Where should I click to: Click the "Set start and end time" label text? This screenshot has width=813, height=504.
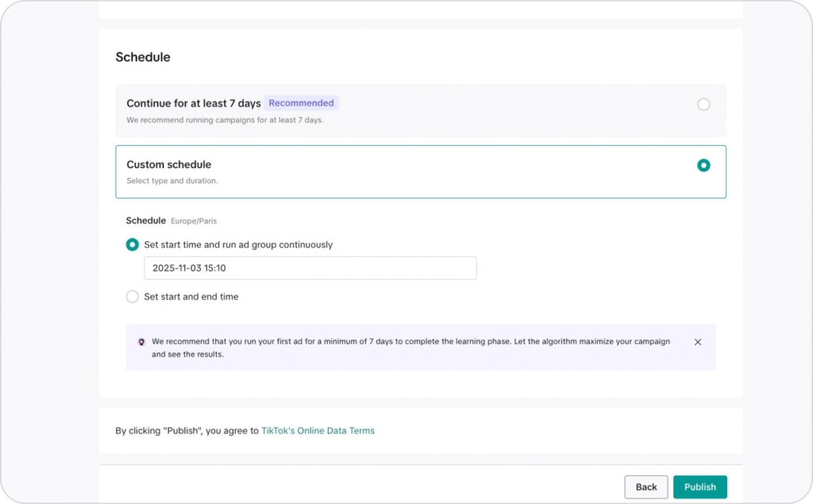pyautogui.click(x=191, y=297)
